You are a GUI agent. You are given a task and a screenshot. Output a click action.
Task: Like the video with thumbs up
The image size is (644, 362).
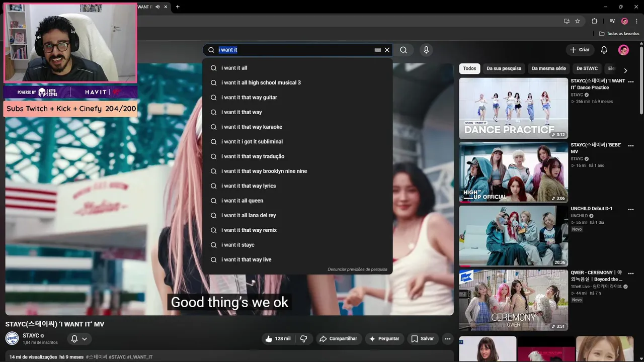pyautogui.click(x=278, y=339)
